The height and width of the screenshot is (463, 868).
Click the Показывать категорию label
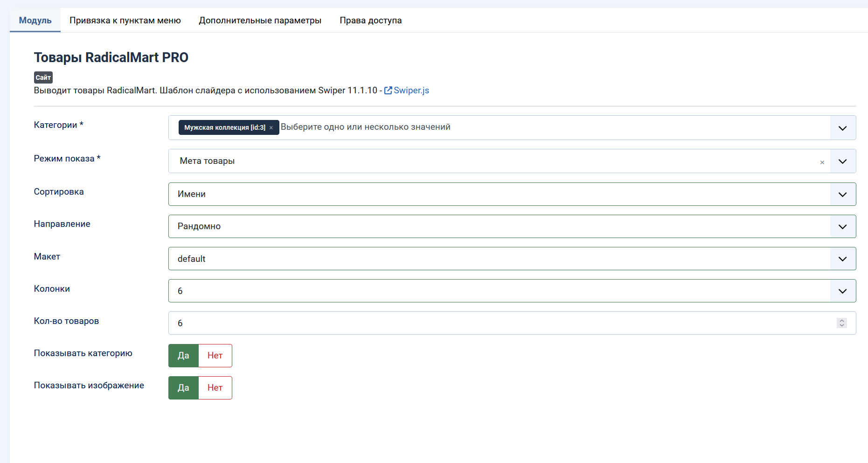point(83,353)
